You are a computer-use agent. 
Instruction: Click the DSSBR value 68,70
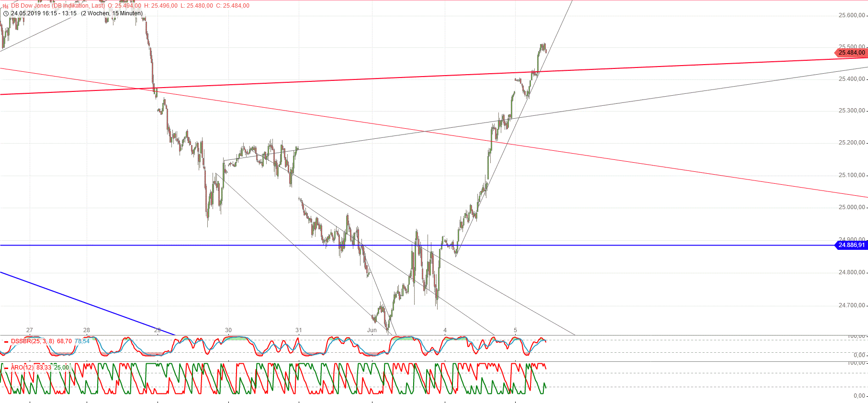click(64, 341)
